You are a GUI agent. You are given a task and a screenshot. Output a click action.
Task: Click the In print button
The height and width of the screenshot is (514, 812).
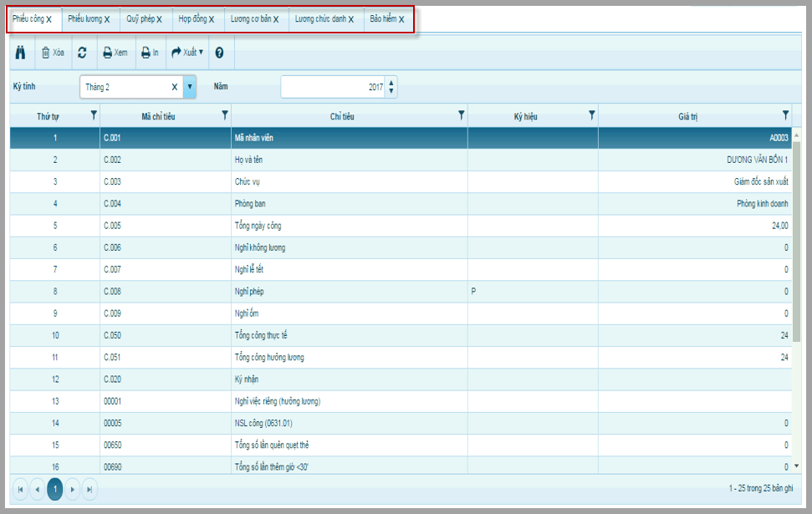click(x=151, y=53)
